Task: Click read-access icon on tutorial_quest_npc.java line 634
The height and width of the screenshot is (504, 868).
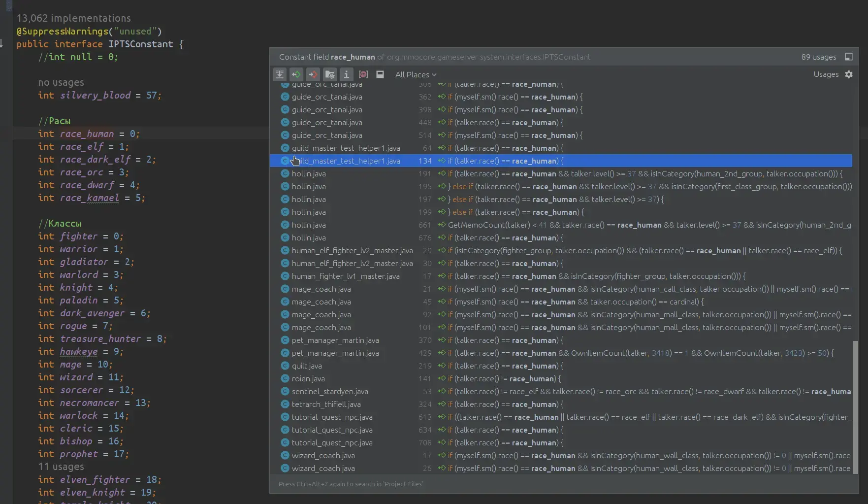Action: 442,430
